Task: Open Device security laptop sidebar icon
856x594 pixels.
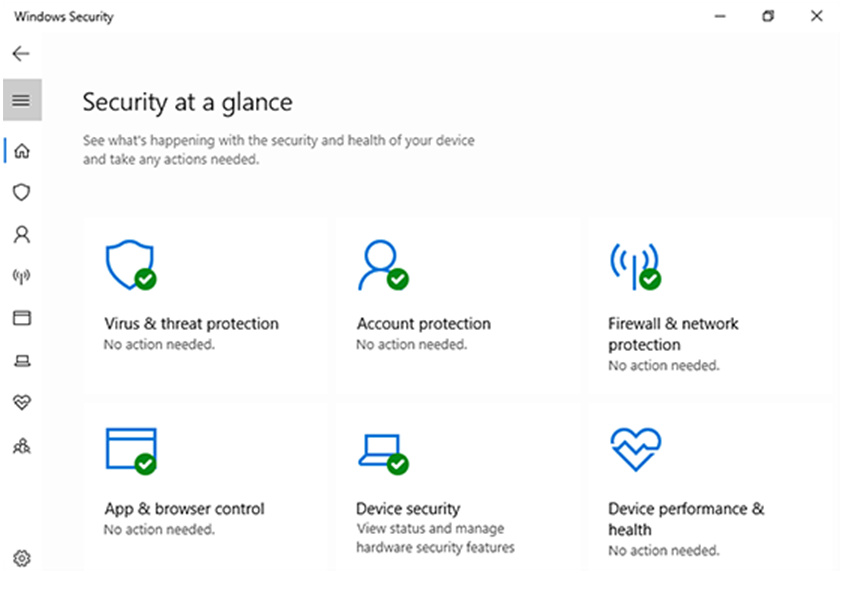Action: point(22,361)
